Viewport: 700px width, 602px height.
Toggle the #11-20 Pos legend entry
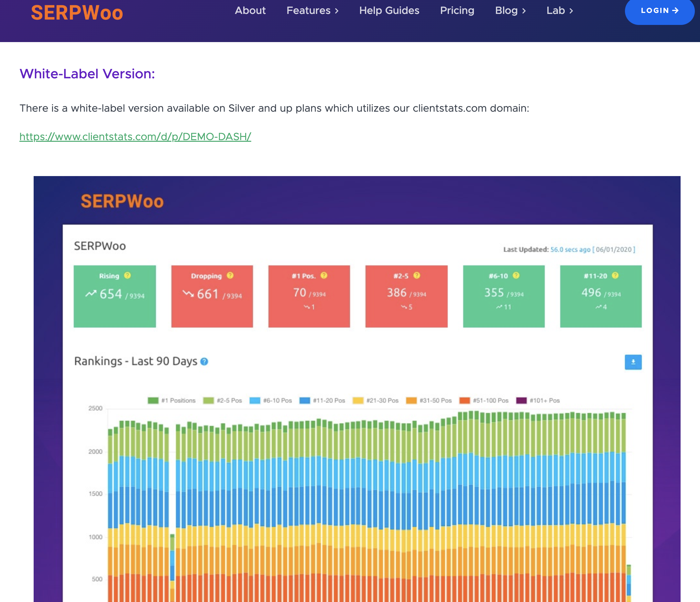pos(322,401)
